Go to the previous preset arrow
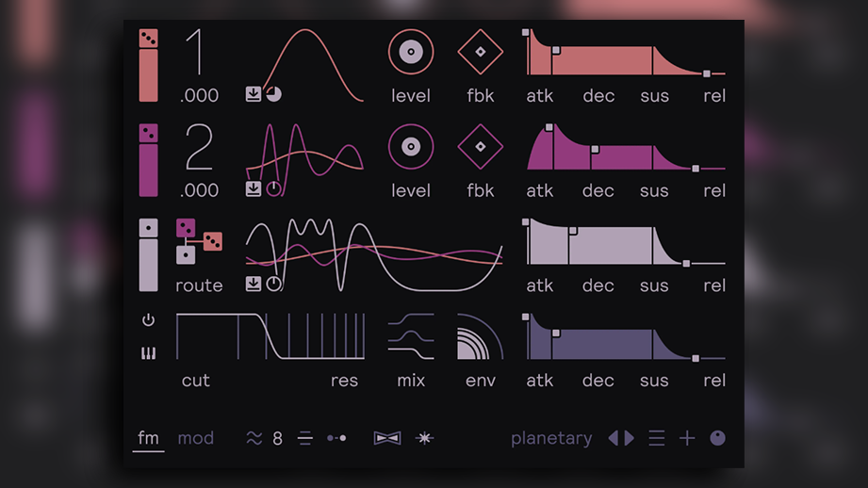Screen dimensions: 868x488 tap(614, 438)
